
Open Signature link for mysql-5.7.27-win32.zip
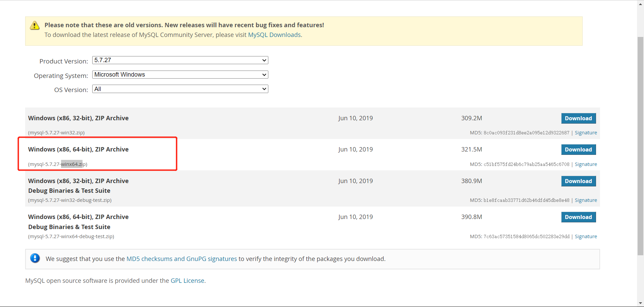click(x=586, y=133)
